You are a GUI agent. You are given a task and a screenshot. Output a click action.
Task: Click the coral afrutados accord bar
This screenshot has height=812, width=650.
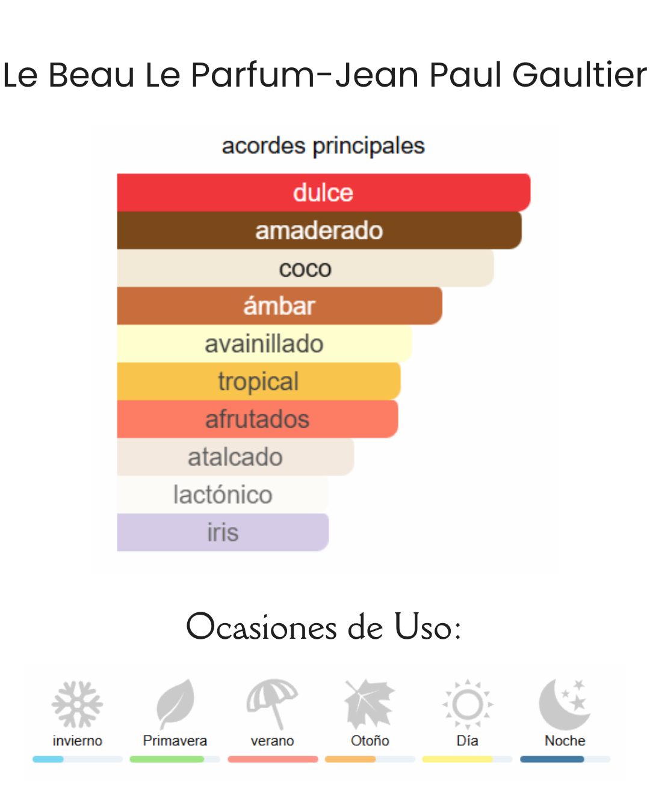tap(258, 419)
